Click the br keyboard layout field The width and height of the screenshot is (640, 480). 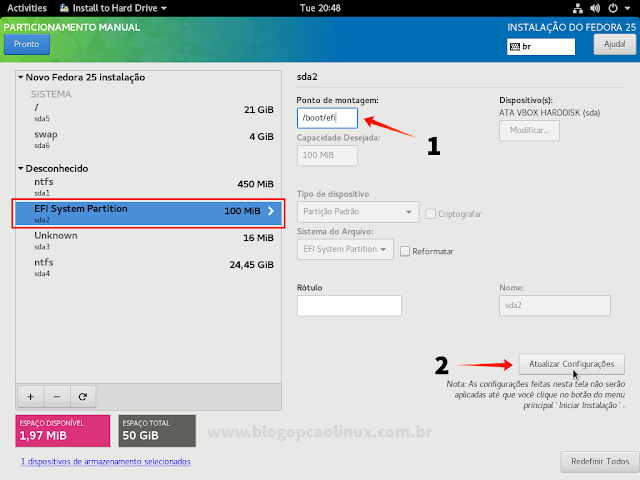click(541, 47)
